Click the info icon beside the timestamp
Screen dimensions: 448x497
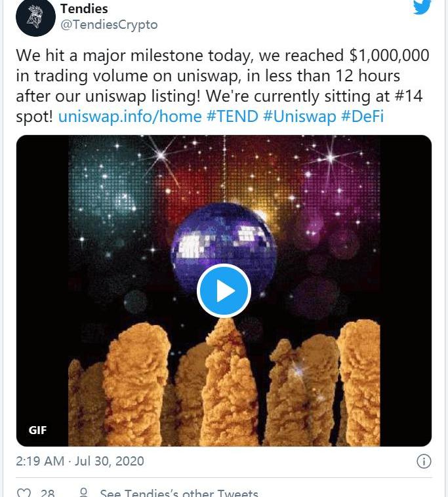(424, 461)
